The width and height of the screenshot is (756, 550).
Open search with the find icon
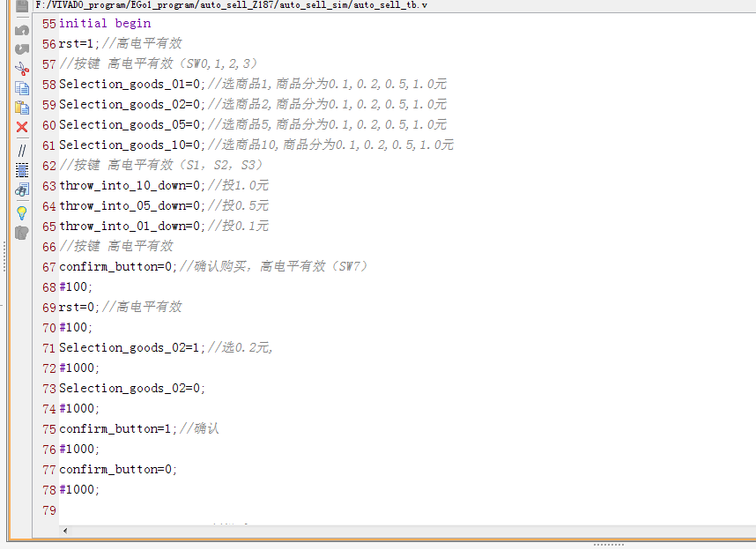[x=21, y=190]
